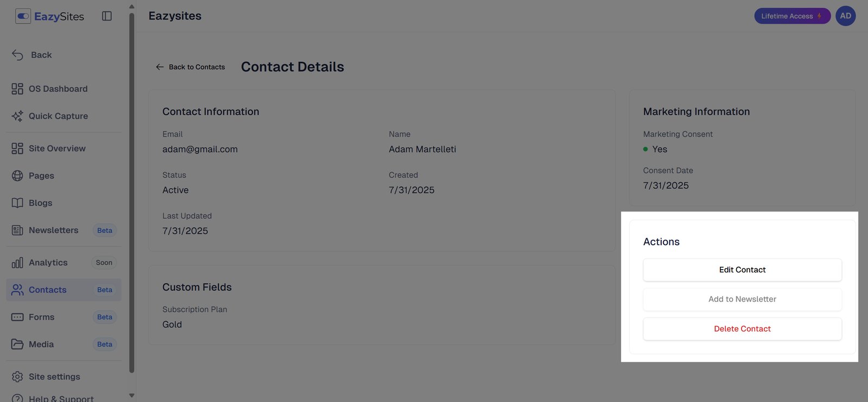Click the Blogs book icon
This screenshot has width=868, height=402.
pyautogui.click(x=17, y=203)
